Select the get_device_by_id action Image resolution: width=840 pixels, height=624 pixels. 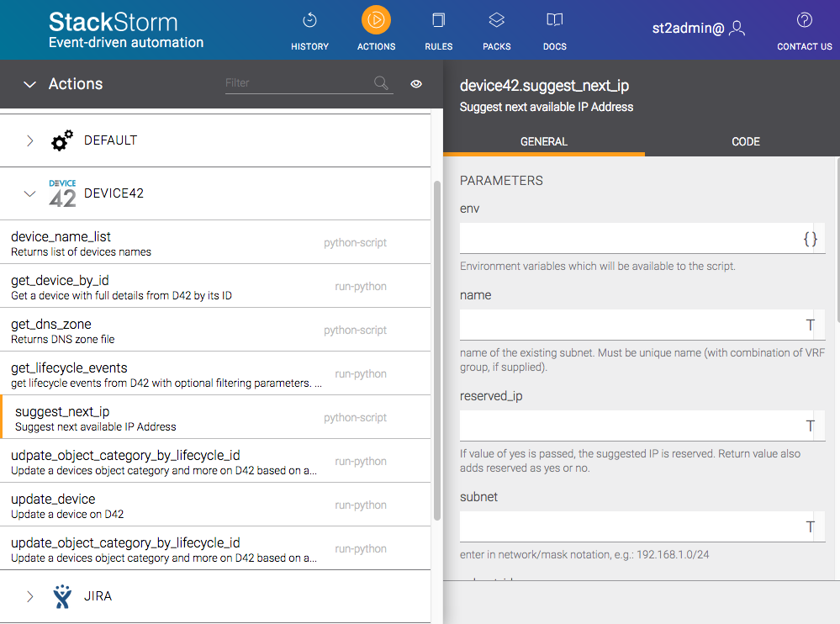(215, 286)
